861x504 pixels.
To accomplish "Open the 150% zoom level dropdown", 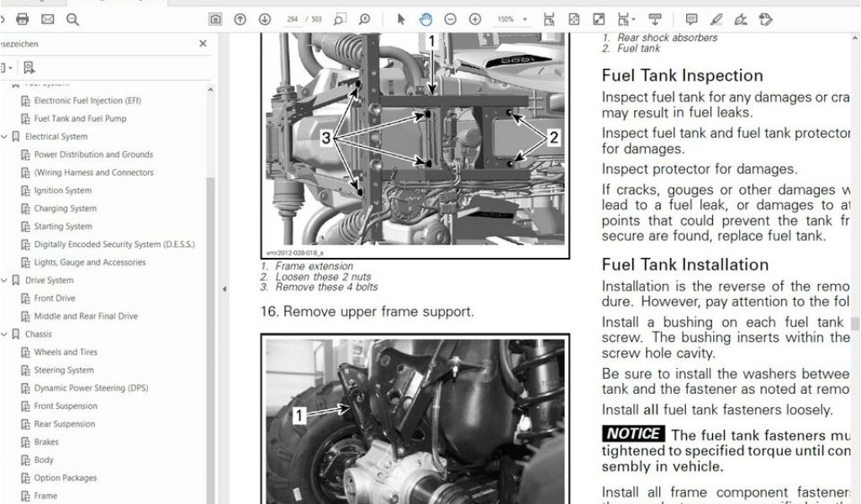I will [x=512, y=19].
